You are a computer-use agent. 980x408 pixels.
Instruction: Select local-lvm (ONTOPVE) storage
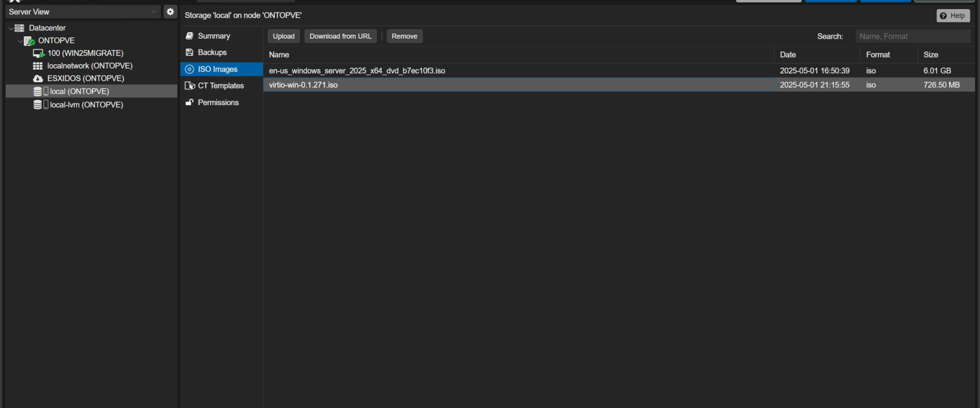[87, 105]
